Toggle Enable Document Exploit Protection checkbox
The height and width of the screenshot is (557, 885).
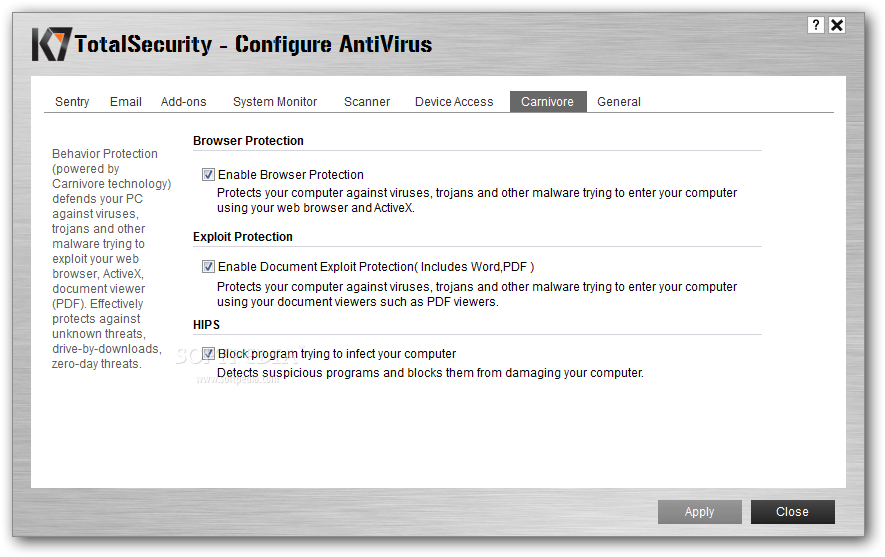pyautogui.click(x=208, y=266)
